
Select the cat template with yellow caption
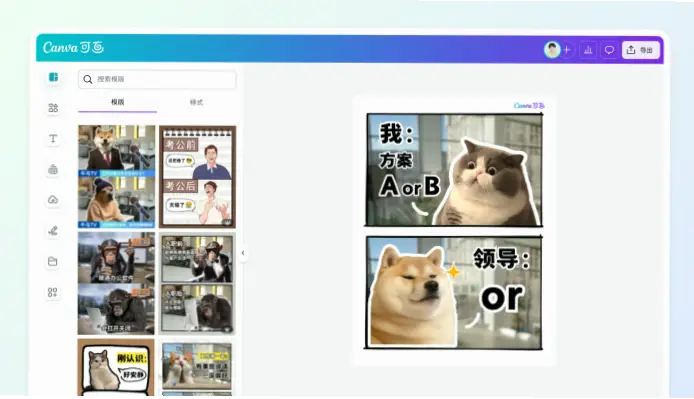pos(197,367)
